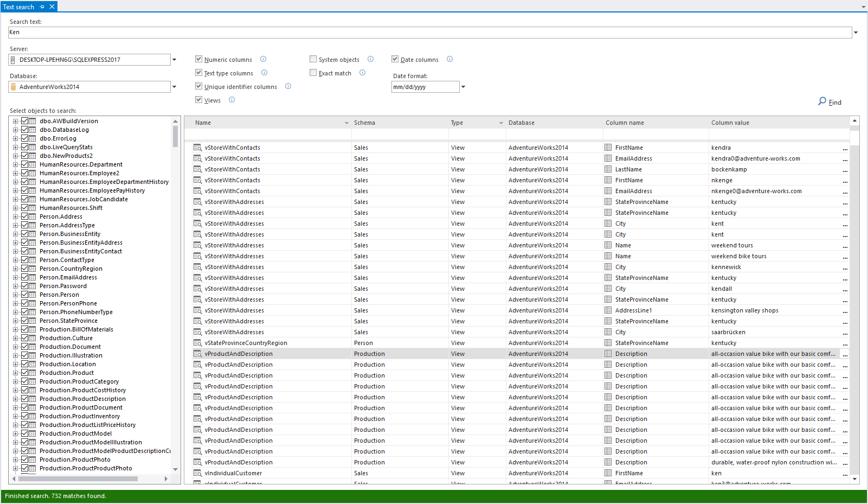This screenshot has width=868, height=504.
Task: Open the Type column filter dropdown
Action: pyautogui.click(x=501, y=123)
